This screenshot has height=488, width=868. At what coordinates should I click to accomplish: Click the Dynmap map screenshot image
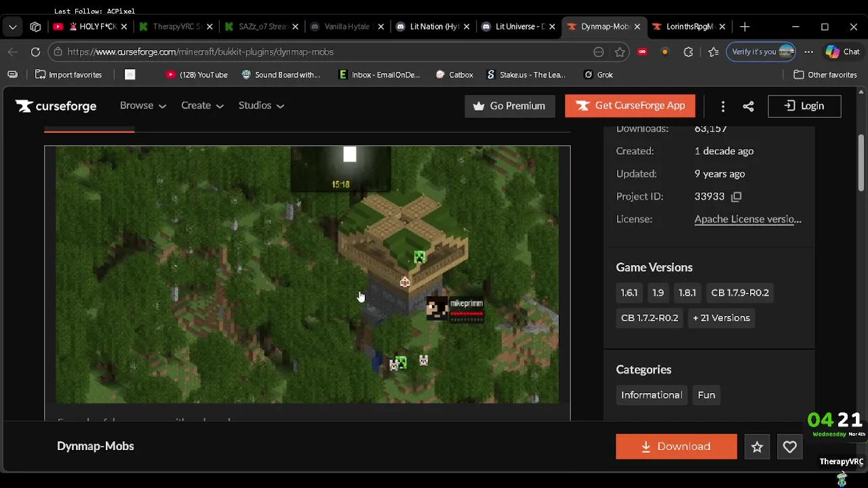point(307,274)
